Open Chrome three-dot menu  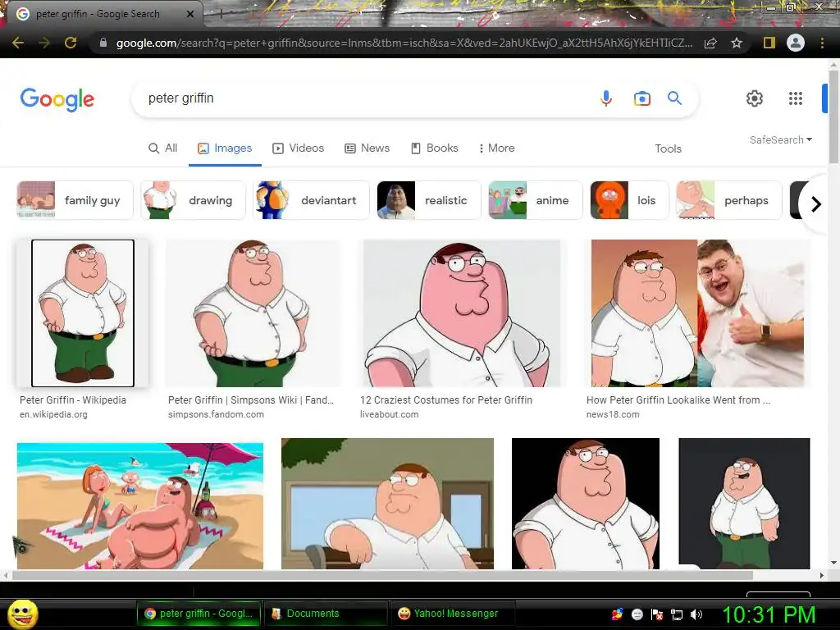pos(822,43)
